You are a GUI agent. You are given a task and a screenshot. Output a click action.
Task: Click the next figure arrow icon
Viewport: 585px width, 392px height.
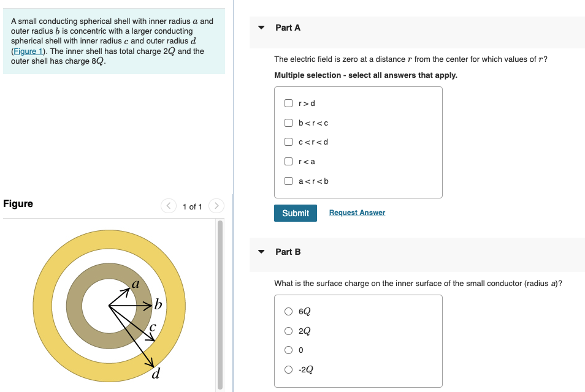click(x=216, y=206)
